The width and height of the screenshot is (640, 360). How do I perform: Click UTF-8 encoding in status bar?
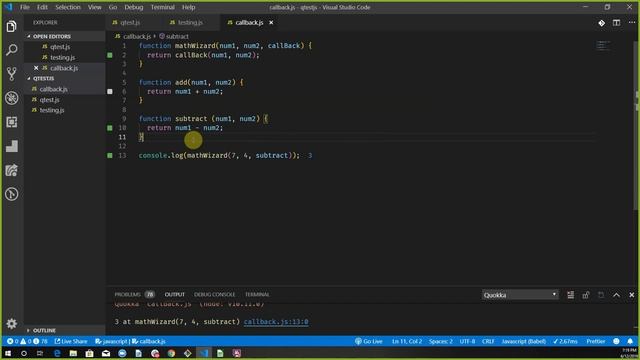[x=467, y=341]
